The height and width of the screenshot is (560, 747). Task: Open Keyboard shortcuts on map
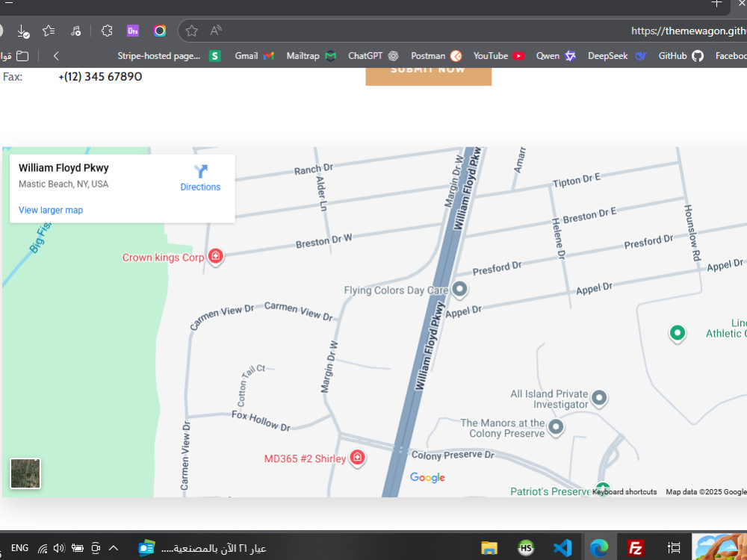(x=624, y=492)
